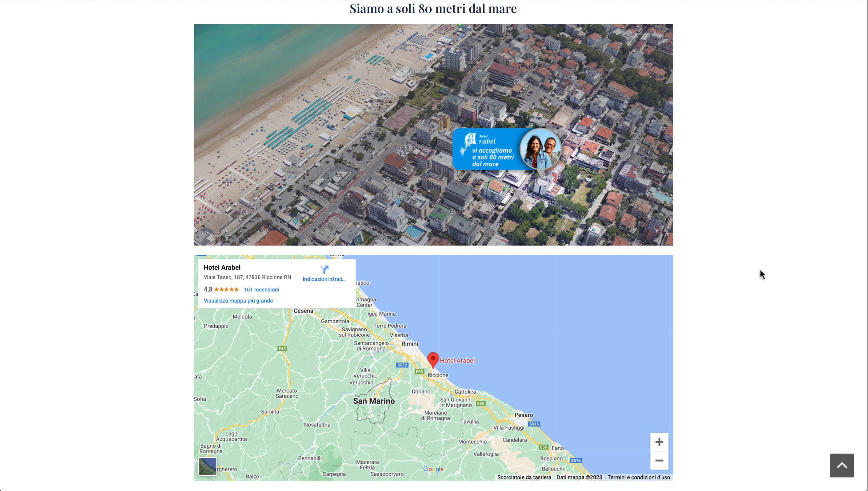Screen dimensions: 868x491
Task: Click the Sarsina label on map
Action: point(270,411)
